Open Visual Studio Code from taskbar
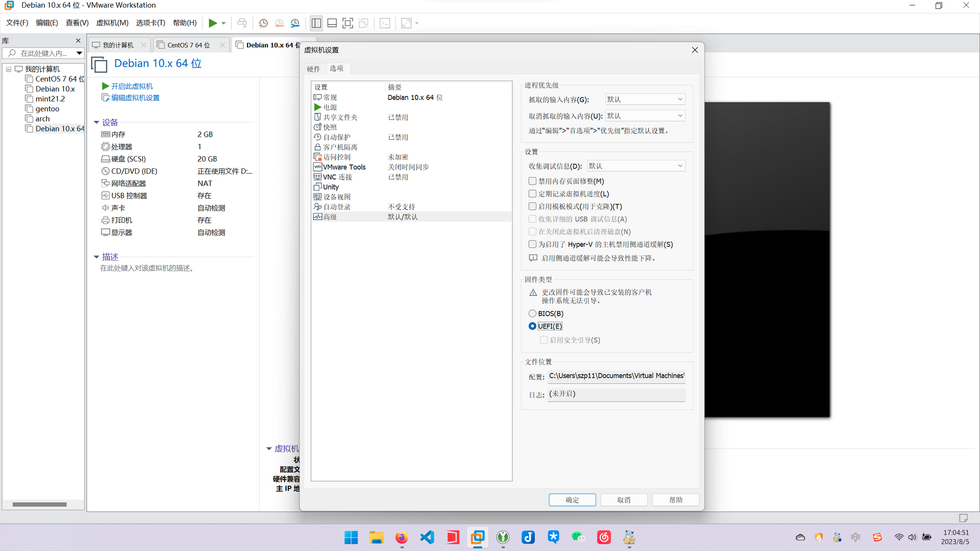 coord(427,537)
